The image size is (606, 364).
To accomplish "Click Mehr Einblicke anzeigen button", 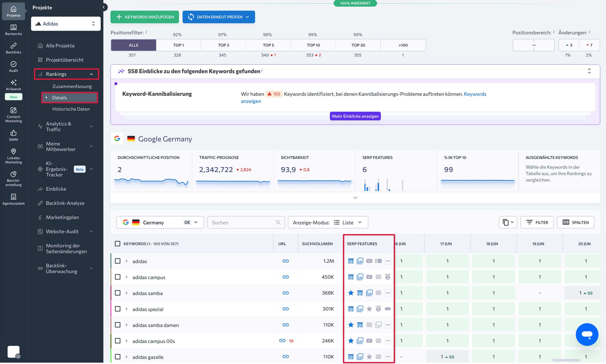I will [355, 116].
